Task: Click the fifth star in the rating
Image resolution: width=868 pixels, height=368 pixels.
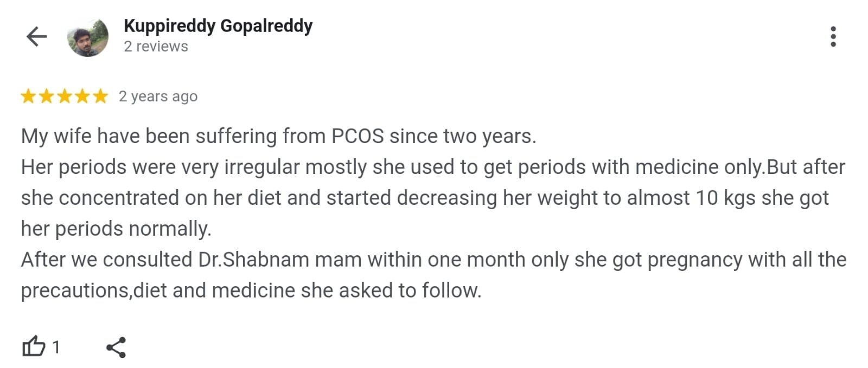Action: (100, 96)
